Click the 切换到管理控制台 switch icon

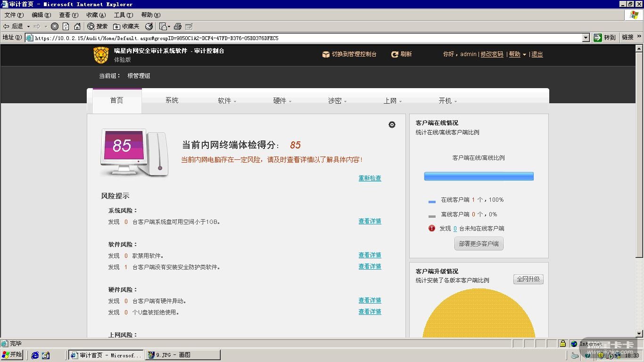point(326,55)
